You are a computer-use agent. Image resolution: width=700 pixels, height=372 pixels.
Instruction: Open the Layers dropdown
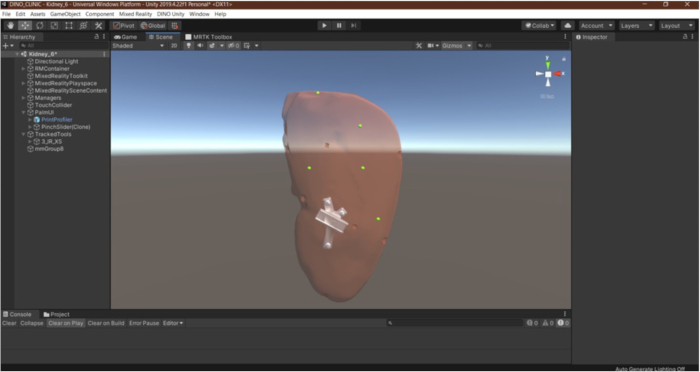tap(637, 25)
